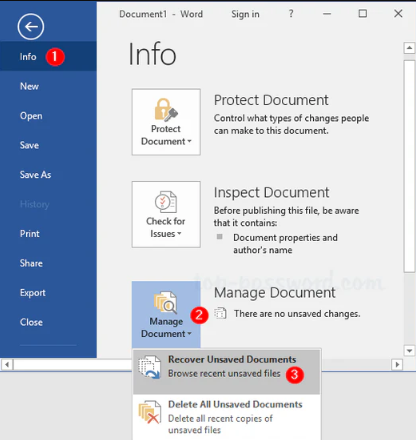The image size is (416, 440).
Task: Click the Recover Unsaved Documents icon
Action: (x=149, y=367)
